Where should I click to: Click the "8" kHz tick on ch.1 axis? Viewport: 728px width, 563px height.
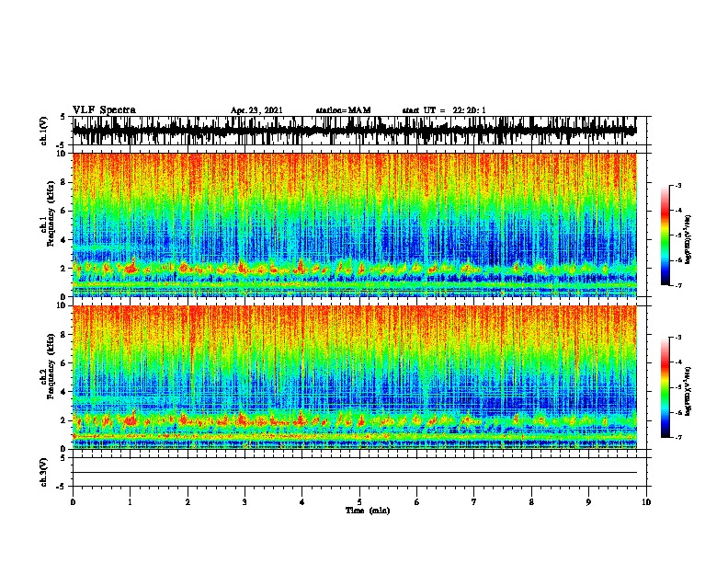click(x=63, y=182)
